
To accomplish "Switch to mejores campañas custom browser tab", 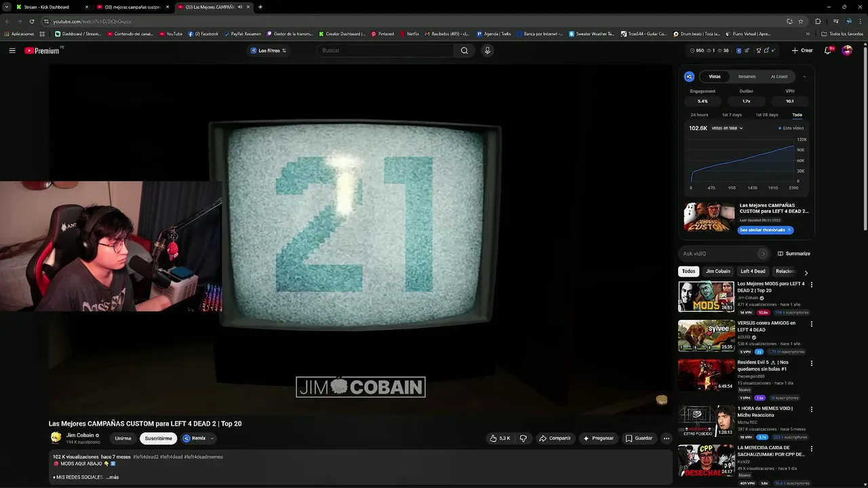I will pos(132,7).
